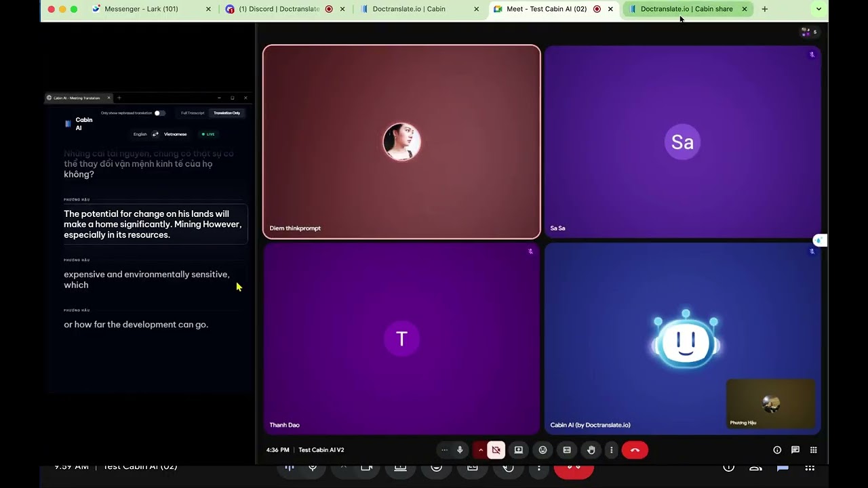Click the 'Test Cabin AI V2' meeting name
The image size is (868, 488).
tap(321, 450)
